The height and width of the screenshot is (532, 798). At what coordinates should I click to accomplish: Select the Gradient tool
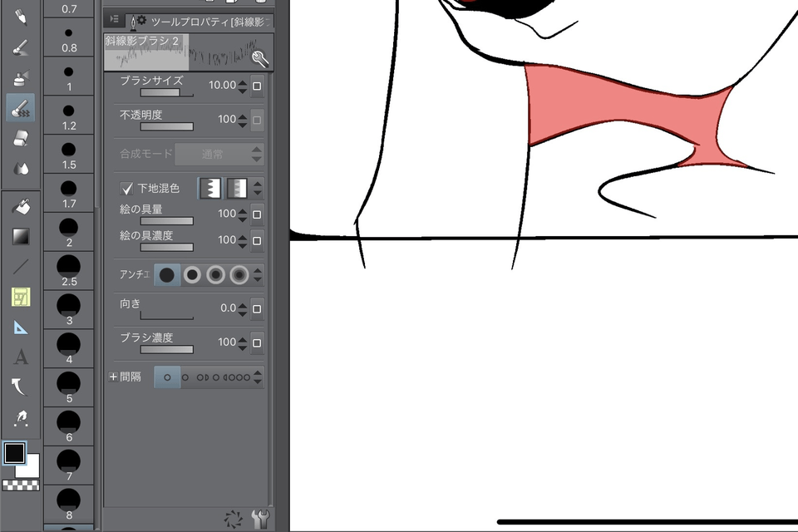click(20, 236)
